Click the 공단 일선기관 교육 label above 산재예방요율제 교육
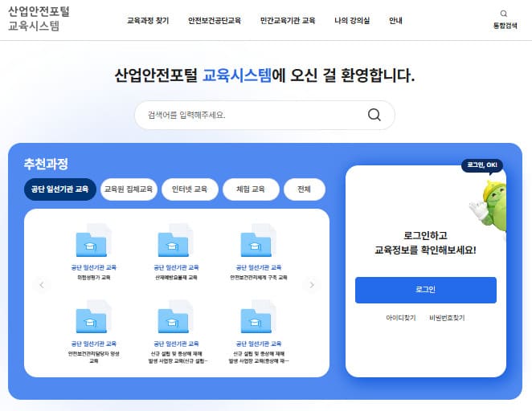 [x=176, y=267]
